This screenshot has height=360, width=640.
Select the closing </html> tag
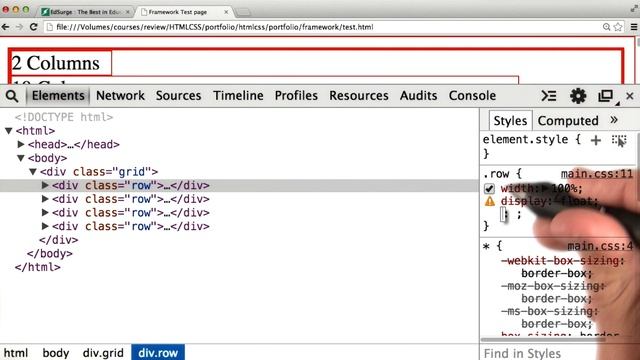[x=38, y=267]
